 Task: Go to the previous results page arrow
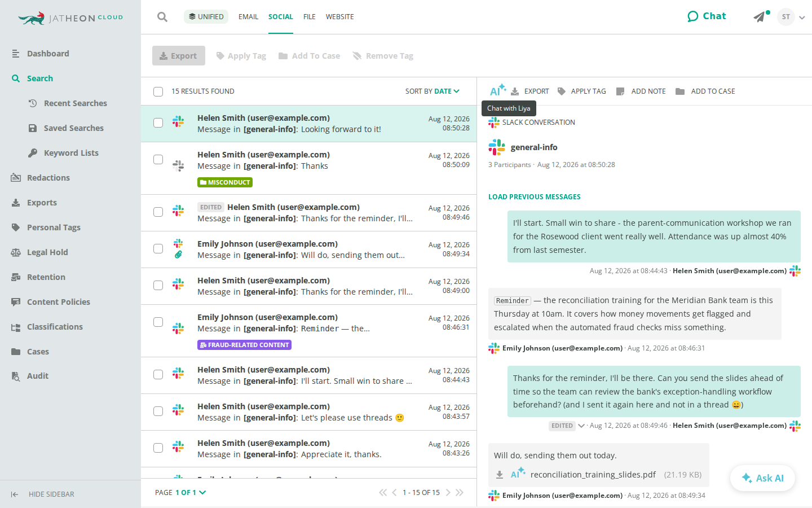tap(394, 493)
